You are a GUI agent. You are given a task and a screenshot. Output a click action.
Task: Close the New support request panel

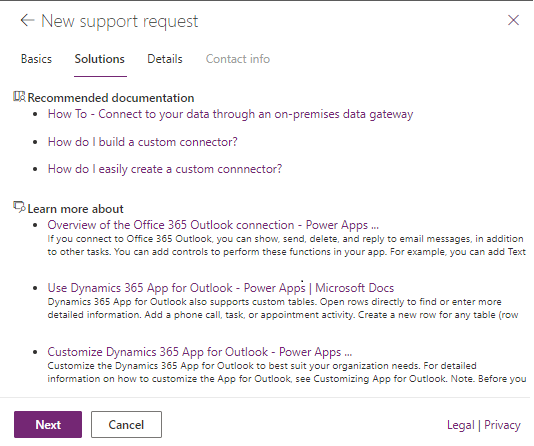pos(513,20)
